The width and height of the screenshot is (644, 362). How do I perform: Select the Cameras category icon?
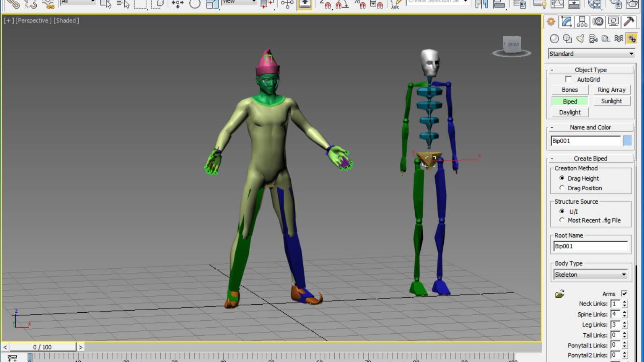pyautogui.click(x=593, y=39)
